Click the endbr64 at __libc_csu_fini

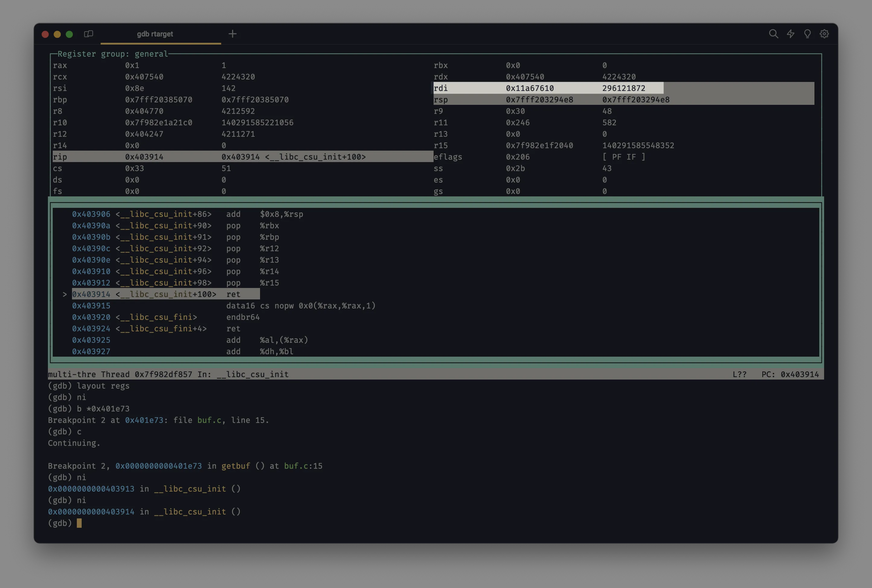(x=243, y=317)
